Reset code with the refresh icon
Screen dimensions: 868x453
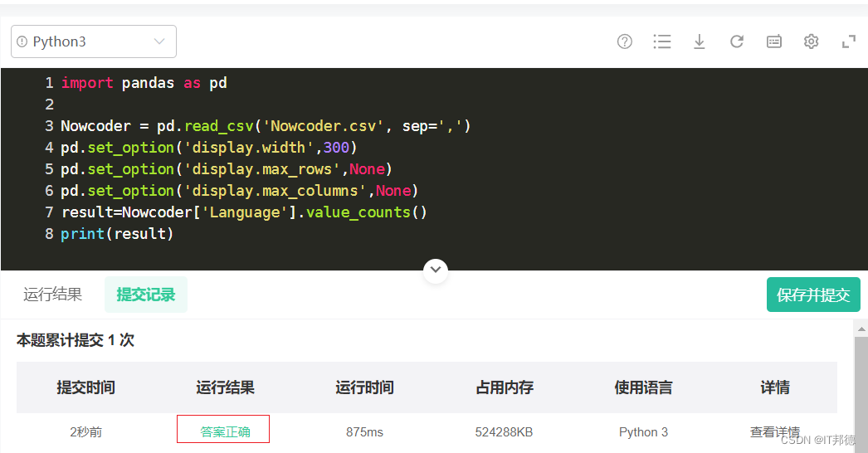click(737, 41)
